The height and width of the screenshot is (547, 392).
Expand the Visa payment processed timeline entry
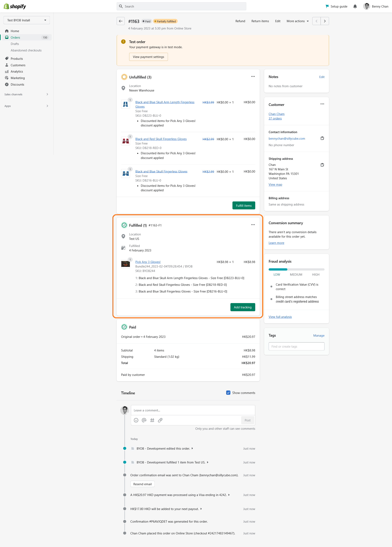[x=229, y=495]
